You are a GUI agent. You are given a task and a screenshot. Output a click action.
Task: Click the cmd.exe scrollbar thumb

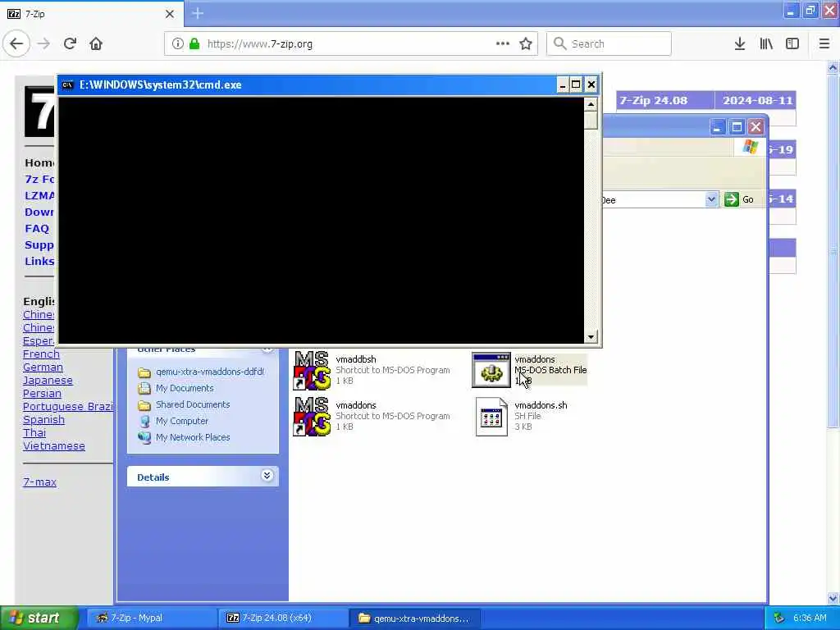pos(591,120)
